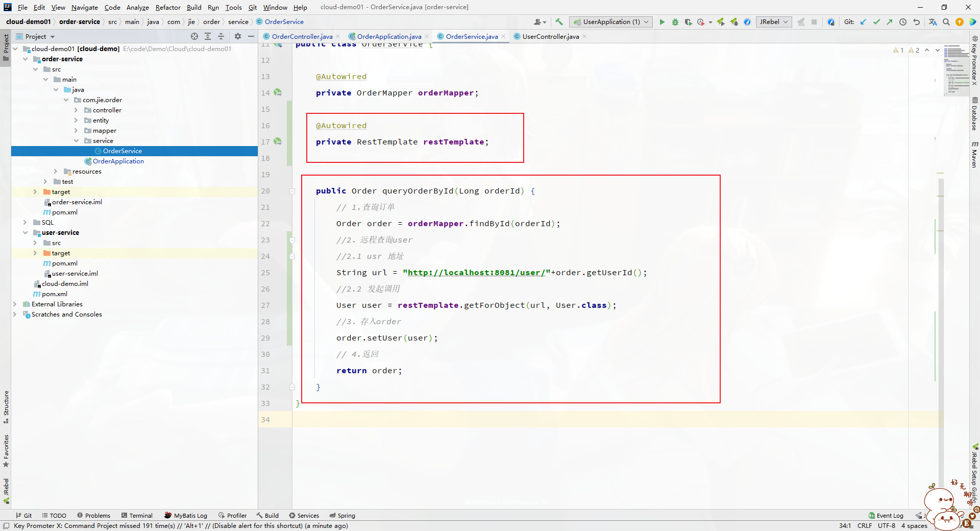Show Git history clock icon

(903, 22)
